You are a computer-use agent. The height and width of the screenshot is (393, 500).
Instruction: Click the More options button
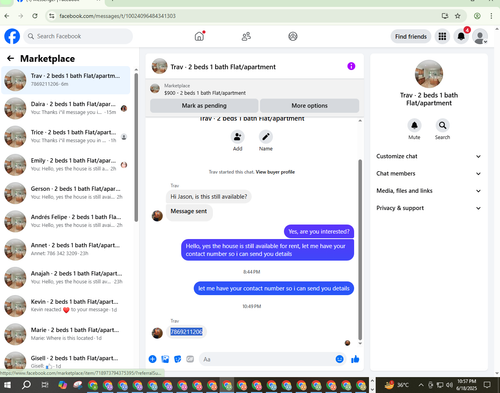(x=310, y=106)
